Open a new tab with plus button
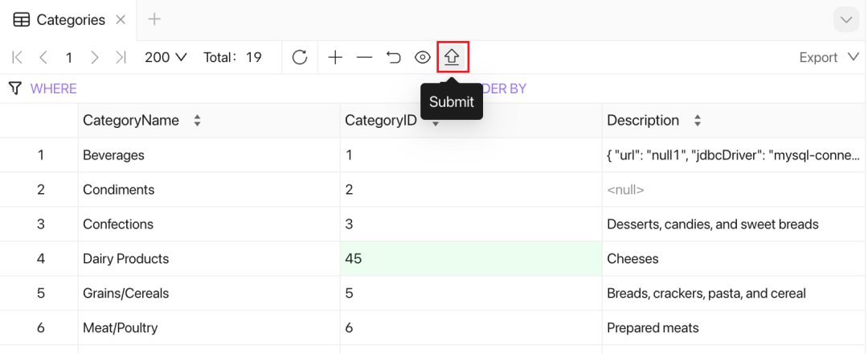Image resolution: width=868 pixels, height=354 pixels. click(x=155, y=20)
